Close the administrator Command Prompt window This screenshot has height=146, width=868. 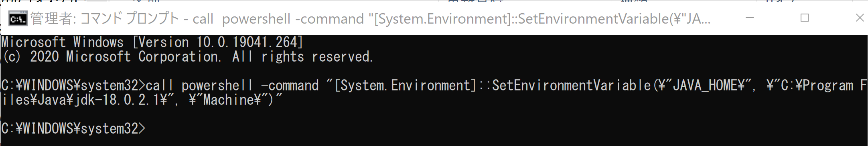click(859, 18)
